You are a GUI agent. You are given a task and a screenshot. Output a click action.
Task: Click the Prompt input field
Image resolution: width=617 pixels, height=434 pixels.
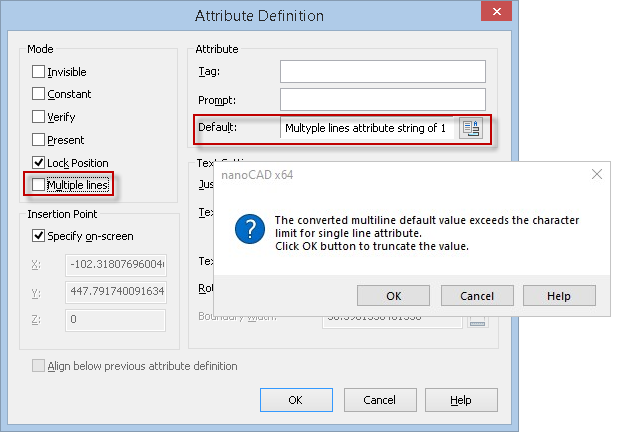(382, 99)
